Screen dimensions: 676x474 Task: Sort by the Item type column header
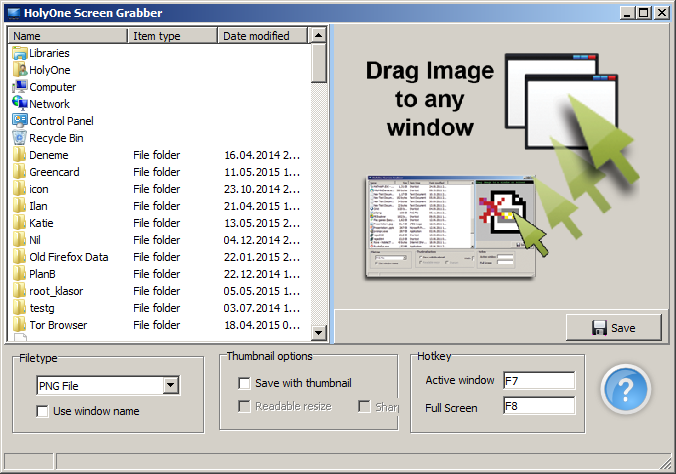[172, 36]
